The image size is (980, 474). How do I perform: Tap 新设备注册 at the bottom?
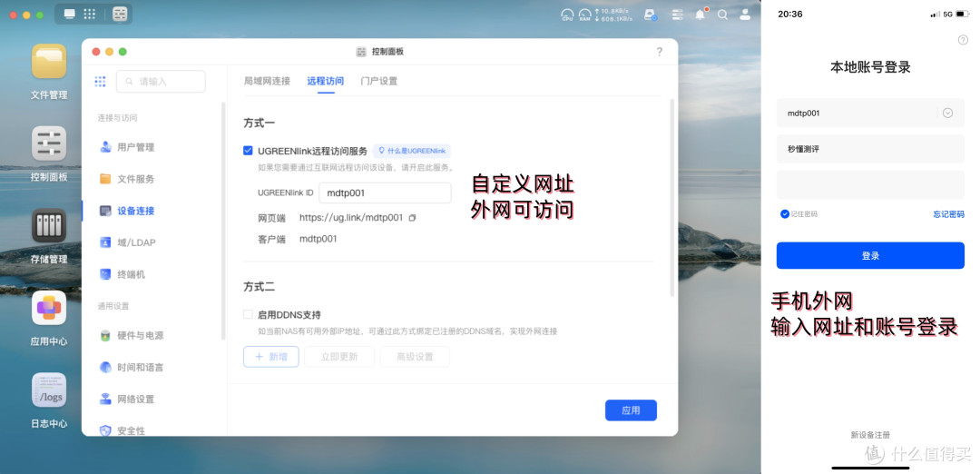[870, 435]
